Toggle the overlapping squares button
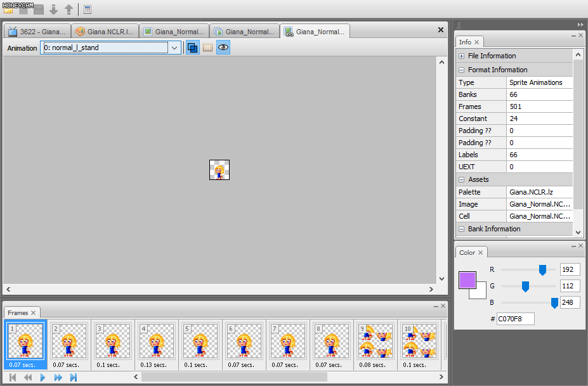This screenshot has width=588, height=386. (192, 48)
